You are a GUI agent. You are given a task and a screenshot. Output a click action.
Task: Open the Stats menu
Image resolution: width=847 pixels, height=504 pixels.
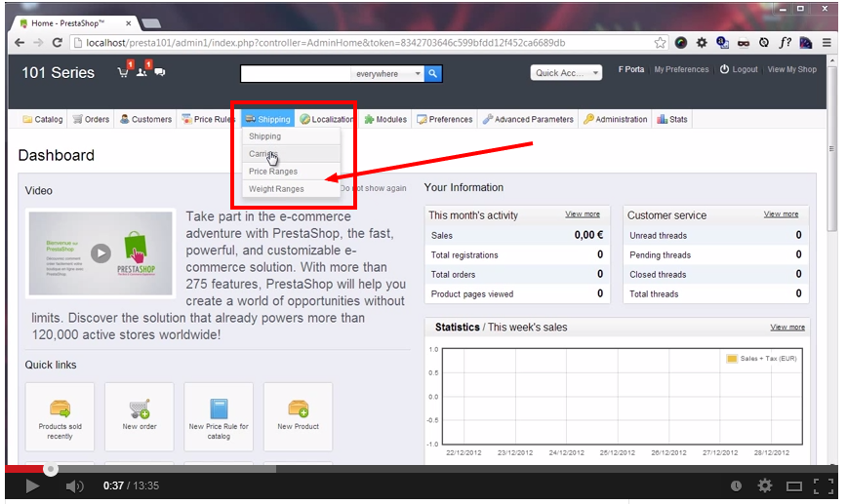pos(672,119)
